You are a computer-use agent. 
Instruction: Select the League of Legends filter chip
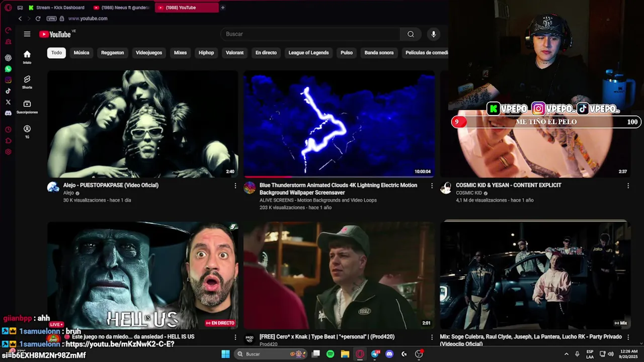click(x=308, y=53)
